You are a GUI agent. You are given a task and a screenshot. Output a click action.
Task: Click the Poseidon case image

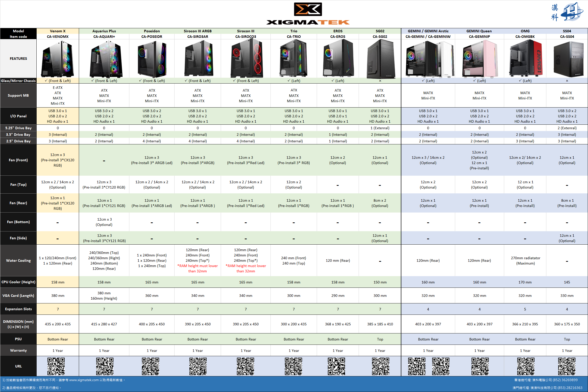click(152, 59)
